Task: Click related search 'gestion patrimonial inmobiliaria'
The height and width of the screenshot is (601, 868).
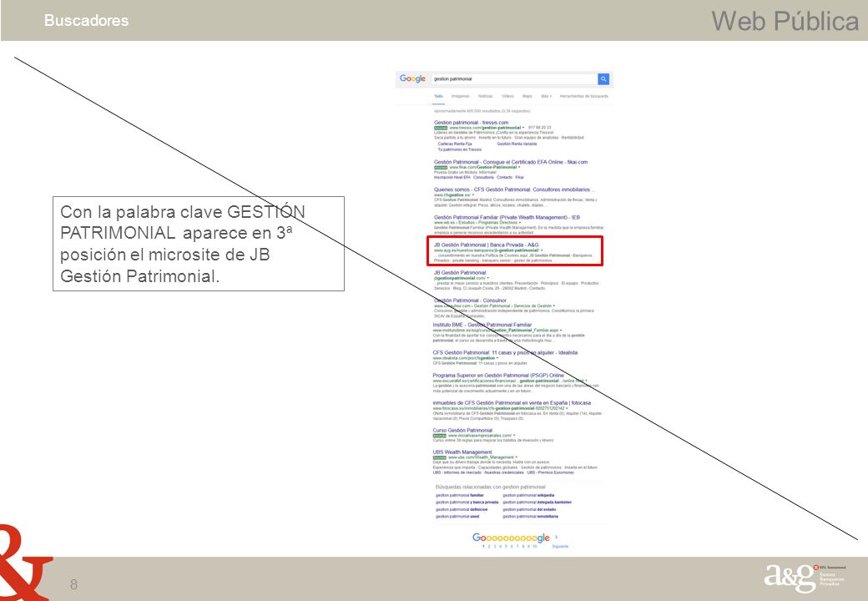Action: [x=530, y=517]
